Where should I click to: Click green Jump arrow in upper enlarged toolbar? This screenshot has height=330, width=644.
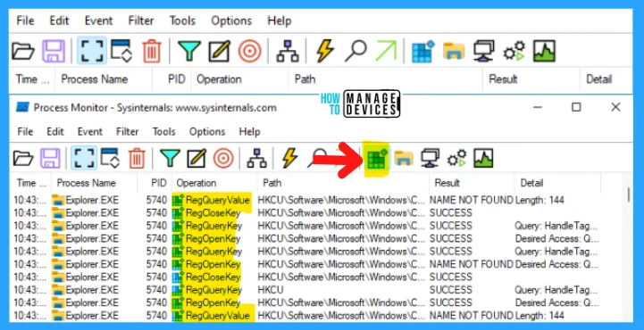(x=386, y=51)
